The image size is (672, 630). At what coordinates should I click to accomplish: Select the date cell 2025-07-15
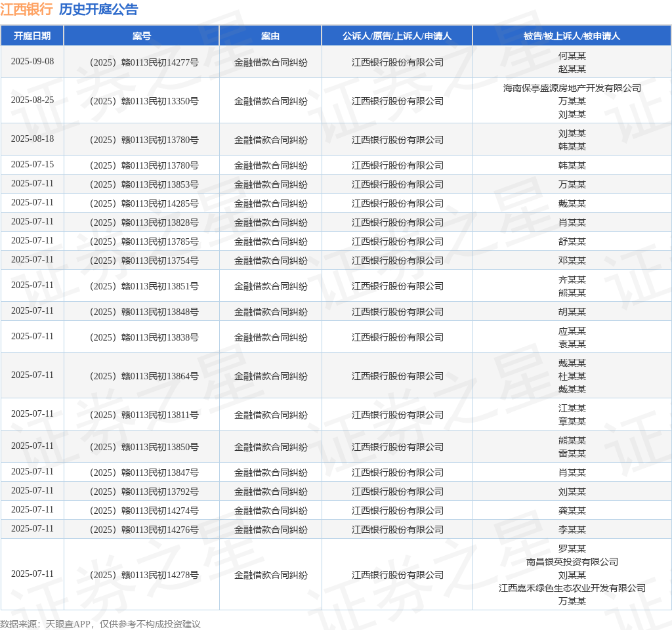[32, 164]
